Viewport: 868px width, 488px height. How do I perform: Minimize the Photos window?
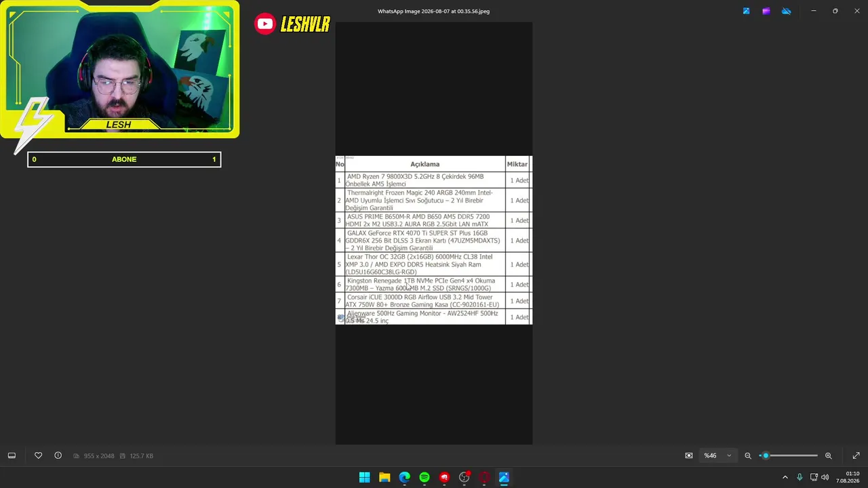(x=814, y=11)
